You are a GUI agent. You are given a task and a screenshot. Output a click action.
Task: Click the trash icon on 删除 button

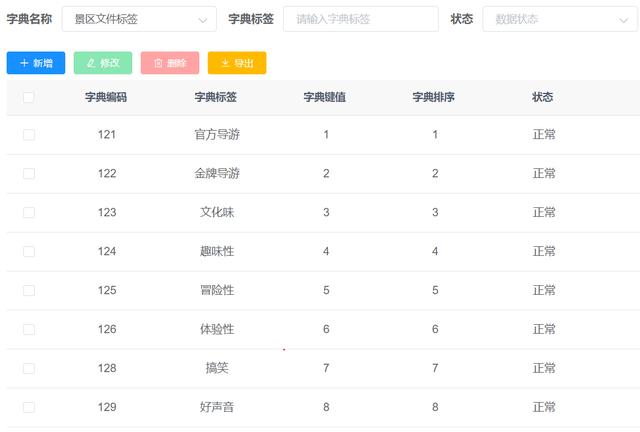158,63
